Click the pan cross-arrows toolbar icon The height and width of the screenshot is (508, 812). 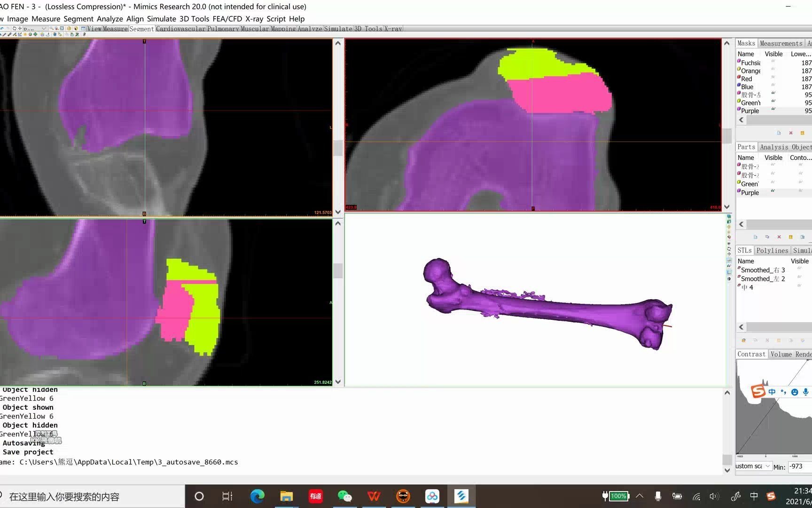(20, 29)
